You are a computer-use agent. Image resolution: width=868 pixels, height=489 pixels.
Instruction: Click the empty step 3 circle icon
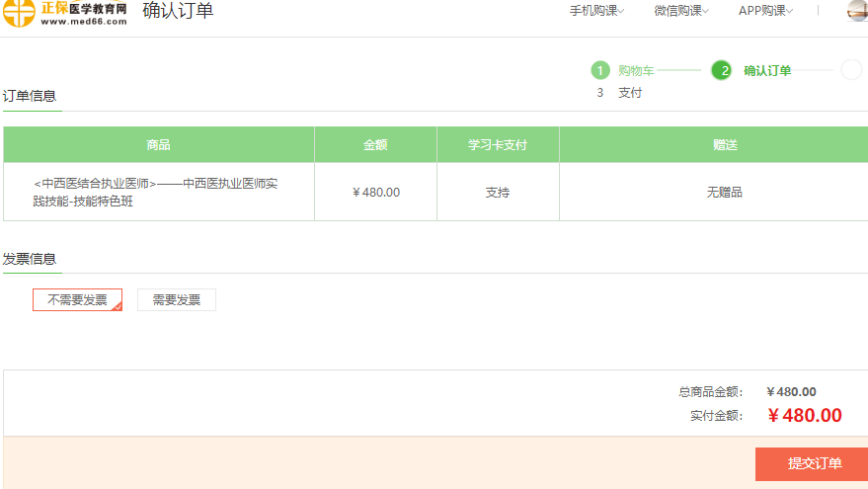(x=851, y=70)
